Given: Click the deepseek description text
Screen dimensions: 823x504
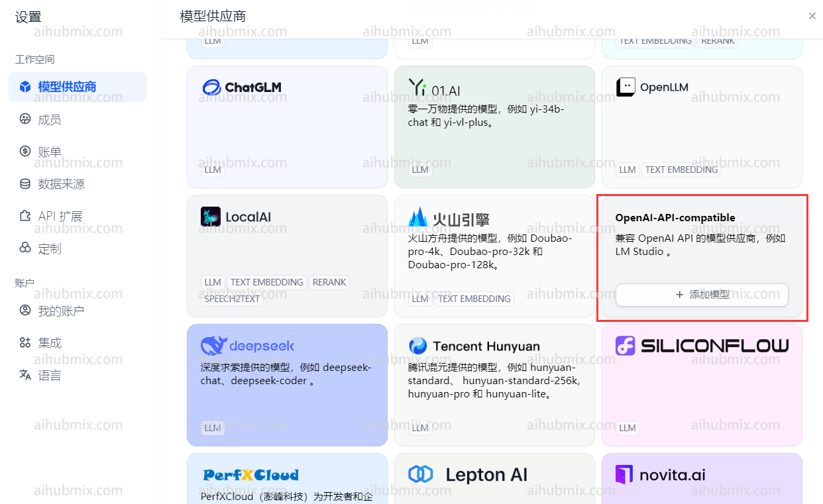Looking at the screenshot, I should click(x=286, y=374).
